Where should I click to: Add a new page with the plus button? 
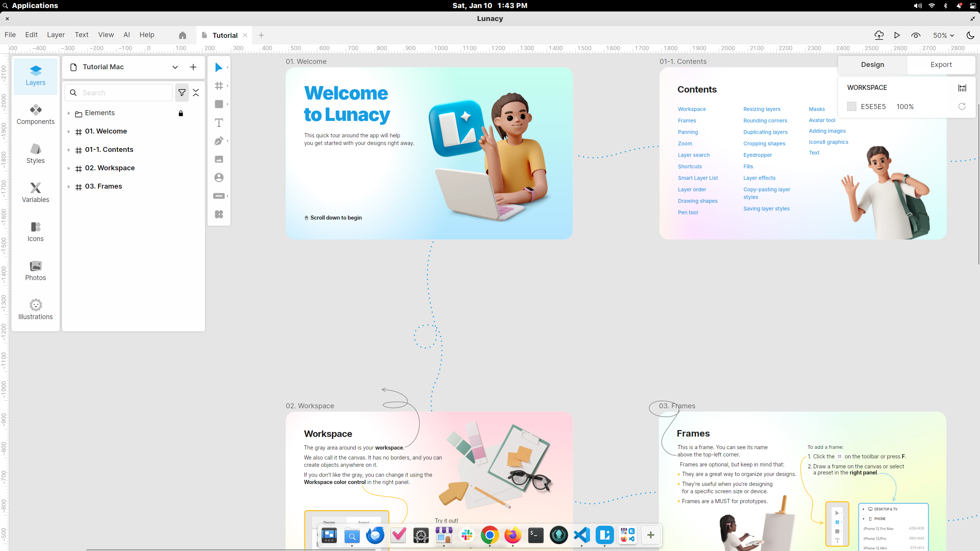click(193, 67)
